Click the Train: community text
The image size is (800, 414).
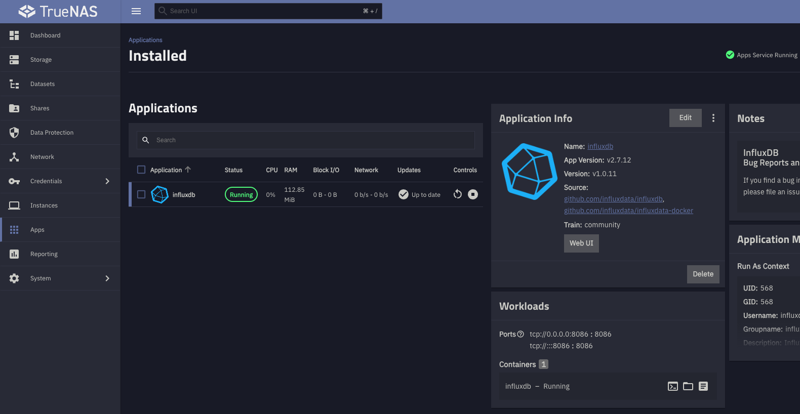pyautogui.click(x=592, y=225)
